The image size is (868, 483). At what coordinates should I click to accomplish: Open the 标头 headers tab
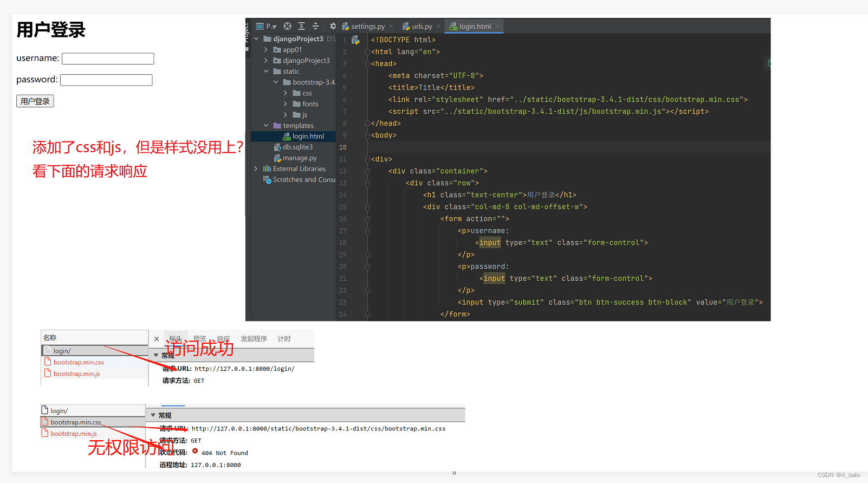[x=176, y=339]
